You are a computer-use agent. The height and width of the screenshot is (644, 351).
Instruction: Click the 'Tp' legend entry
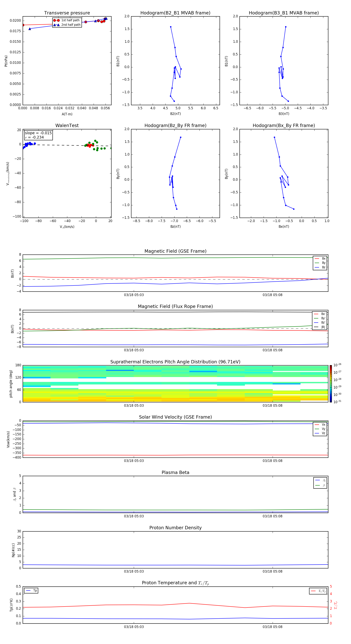pos(31,591)
